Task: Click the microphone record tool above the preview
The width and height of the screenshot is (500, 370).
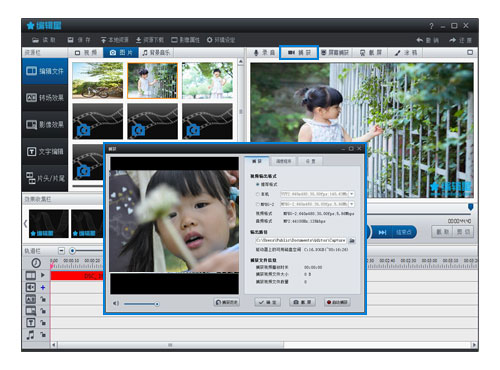Action: (265, 53)
